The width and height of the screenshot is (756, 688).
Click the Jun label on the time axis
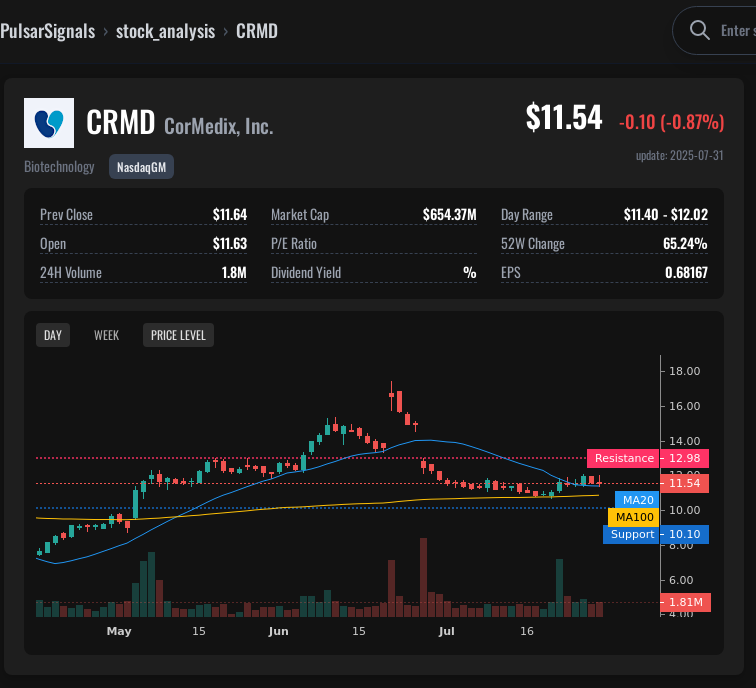(x=278, y=631)
